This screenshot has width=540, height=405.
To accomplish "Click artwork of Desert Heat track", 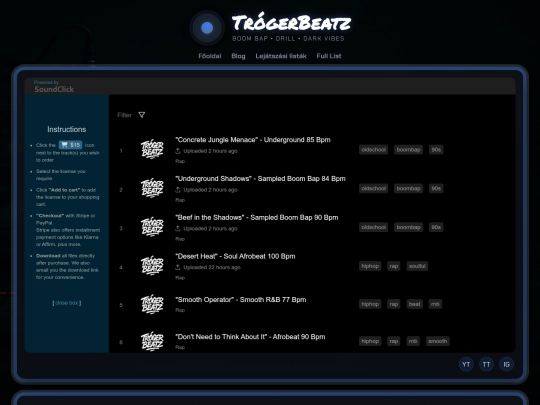I will tap(152, 266).
